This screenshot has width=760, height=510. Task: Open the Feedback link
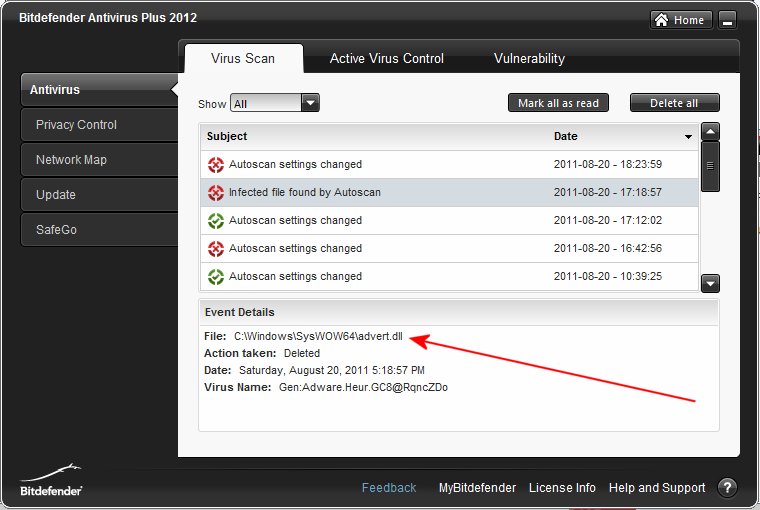[389, 488]
